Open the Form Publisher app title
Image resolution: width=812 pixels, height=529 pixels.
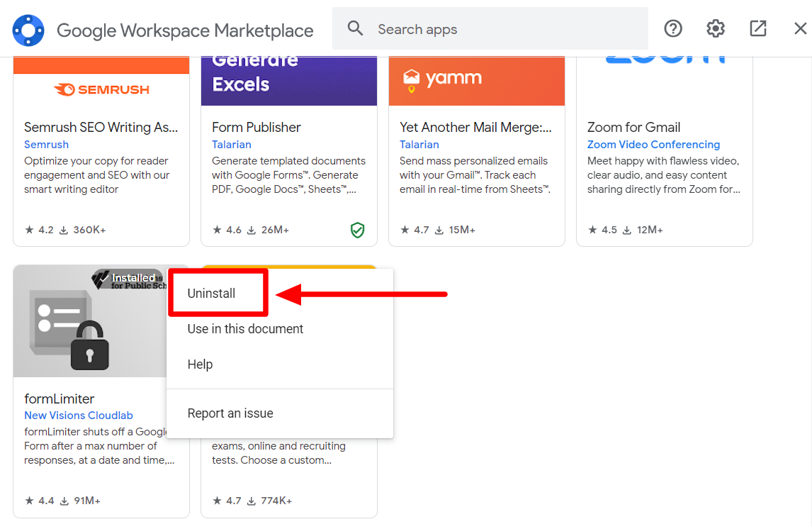[256, 128]
